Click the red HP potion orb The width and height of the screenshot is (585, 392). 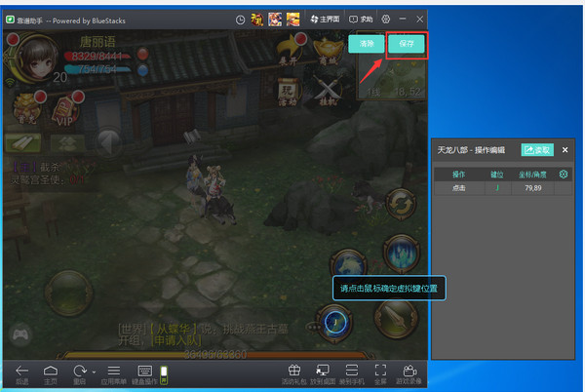(142, 54)
